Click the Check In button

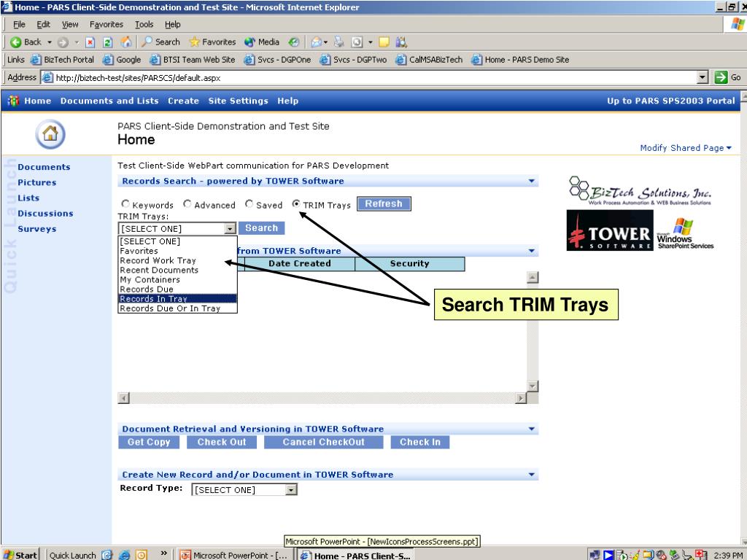tap(419, 442)
